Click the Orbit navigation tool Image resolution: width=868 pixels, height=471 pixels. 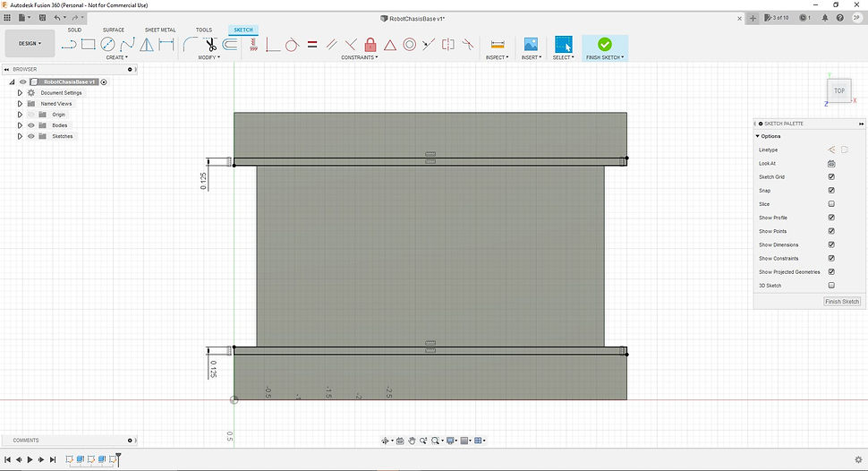[385, 441]
